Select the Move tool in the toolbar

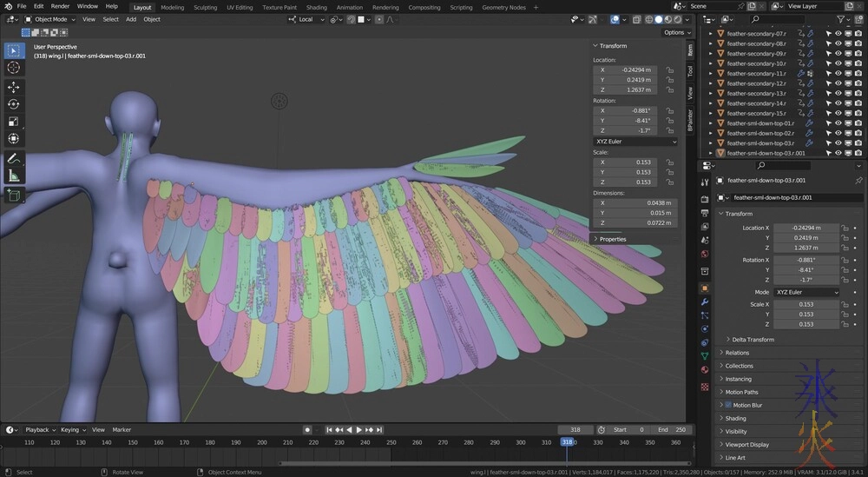click(x=14, y=87)
